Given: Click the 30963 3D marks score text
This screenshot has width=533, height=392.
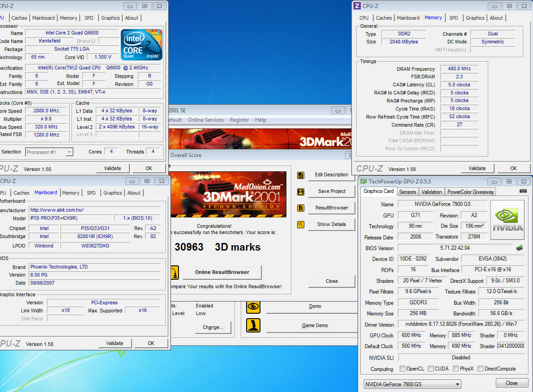Looking at the screenshot, I should point(217,247).
